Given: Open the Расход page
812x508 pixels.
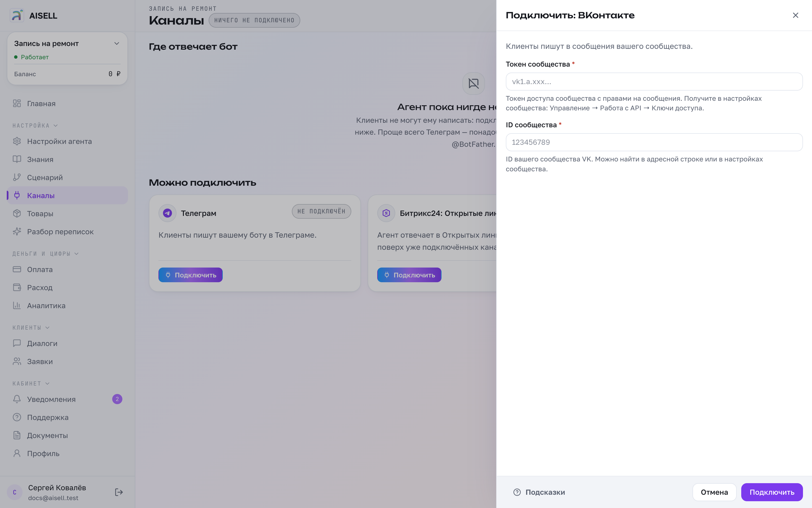Looking at the screenshot, I should [x=67, y=288].
